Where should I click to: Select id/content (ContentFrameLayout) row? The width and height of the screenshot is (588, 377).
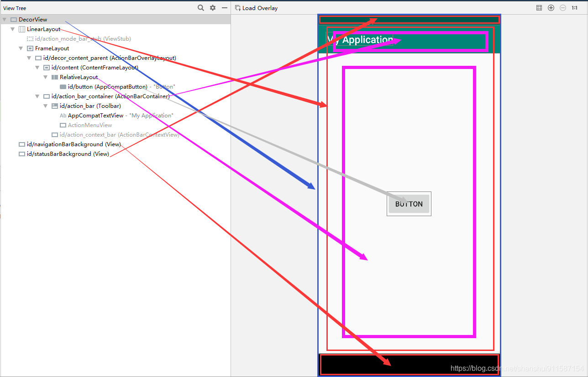click(115, 68)
